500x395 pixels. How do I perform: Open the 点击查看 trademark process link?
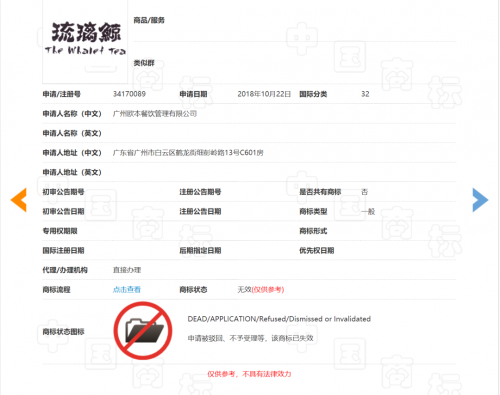(127, 290)
